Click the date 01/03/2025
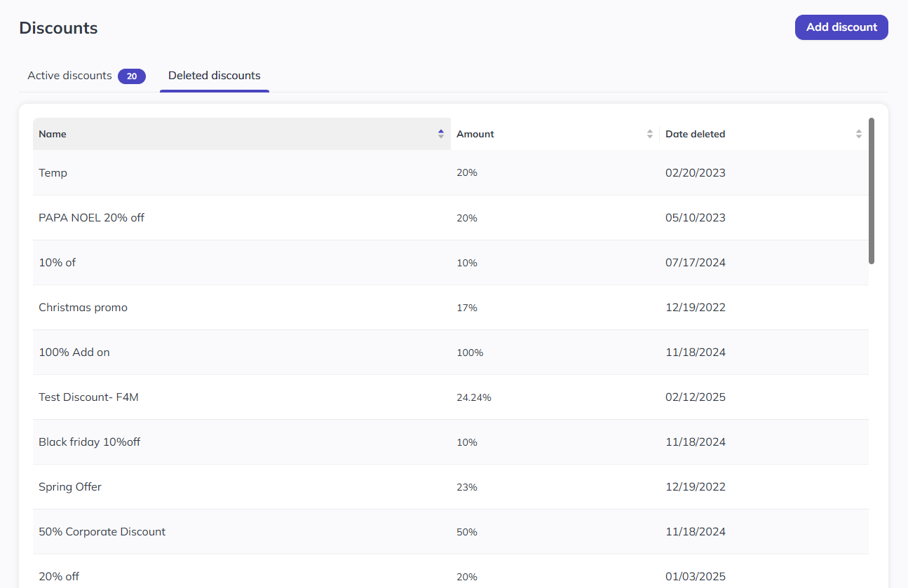The height and width of the screenshot is (588, 908). coord(696,577)
